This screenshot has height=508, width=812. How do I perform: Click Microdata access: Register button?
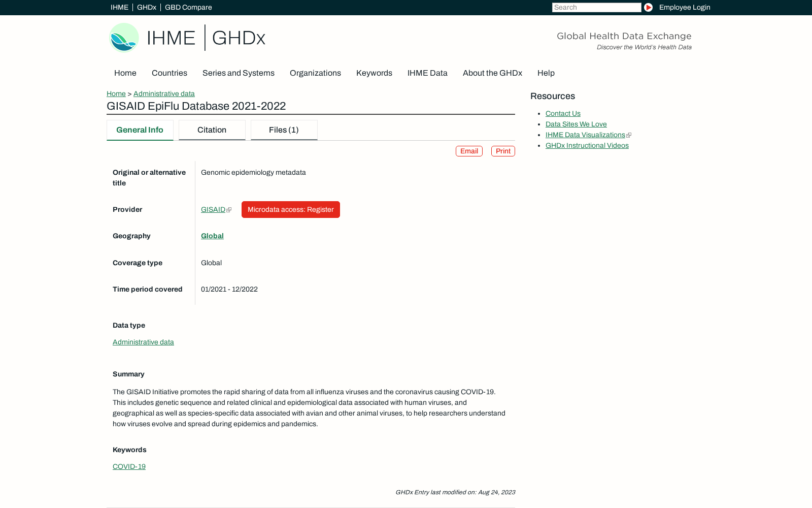pos(291,210)
